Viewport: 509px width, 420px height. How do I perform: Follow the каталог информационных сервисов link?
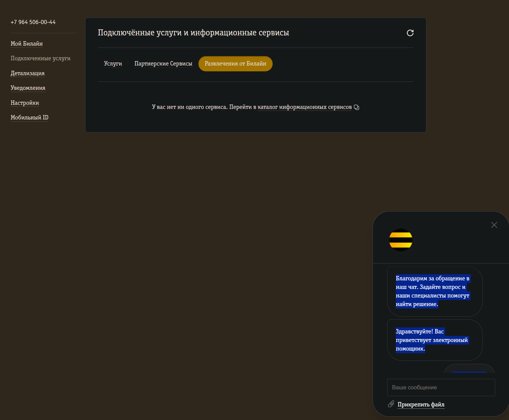pos(304,107)
